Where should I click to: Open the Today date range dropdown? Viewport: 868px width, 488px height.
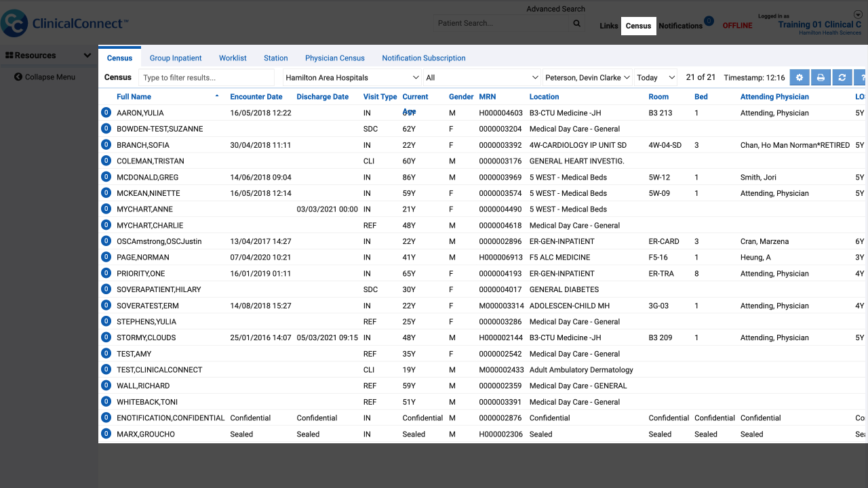(656, 77)
